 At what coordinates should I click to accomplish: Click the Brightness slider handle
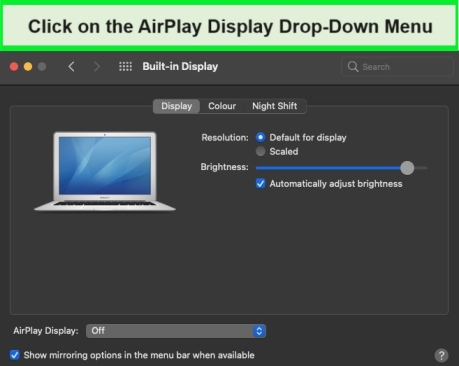coord(407,168)
